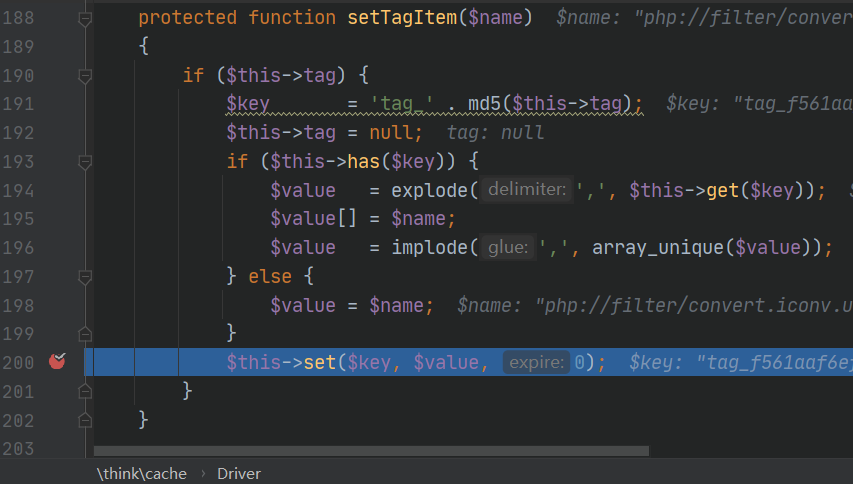
Task: Click the explode function call
Action: (429, 190)
